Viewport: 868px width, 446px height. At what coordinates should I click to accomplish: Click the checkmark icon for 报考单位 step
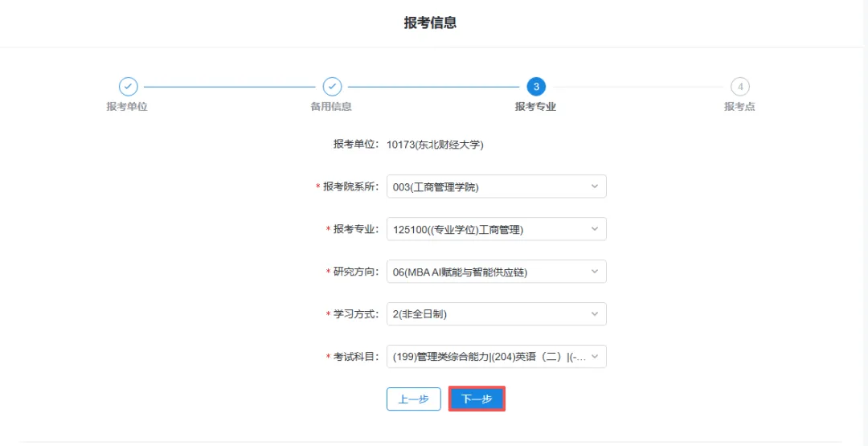click(128, 87)
